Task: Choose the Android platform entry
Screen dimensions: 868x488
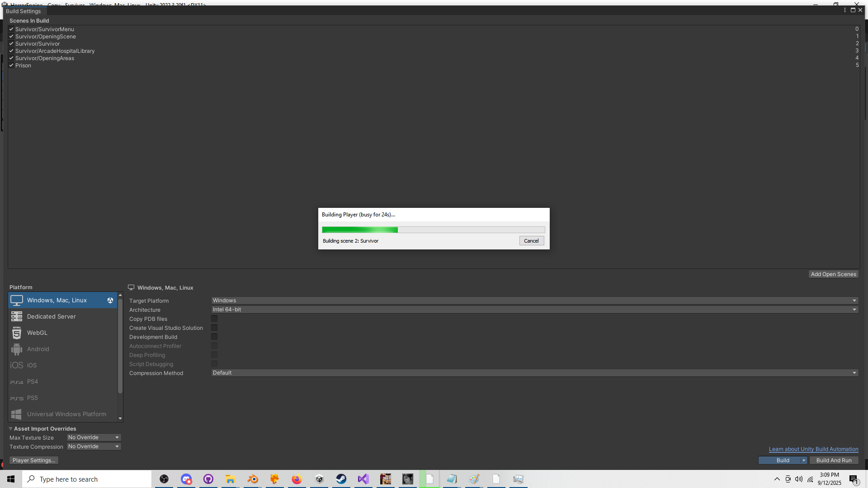Action: [38, 349]
